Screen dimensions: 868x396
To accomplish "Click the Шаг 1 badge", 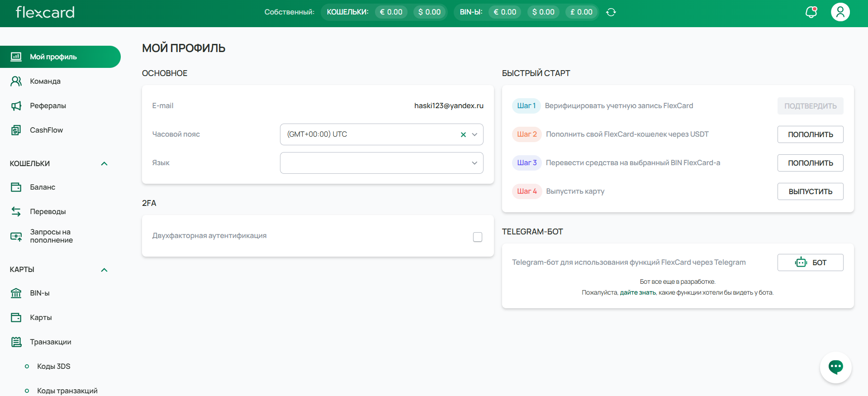I will click(x=526, y=105).
